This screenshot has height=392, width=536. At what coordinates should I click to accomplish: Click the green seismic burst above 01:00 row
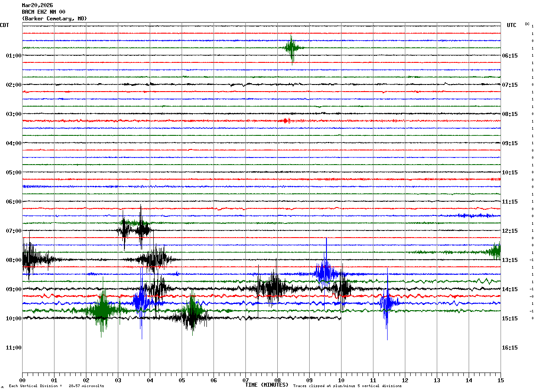point(291,48)
